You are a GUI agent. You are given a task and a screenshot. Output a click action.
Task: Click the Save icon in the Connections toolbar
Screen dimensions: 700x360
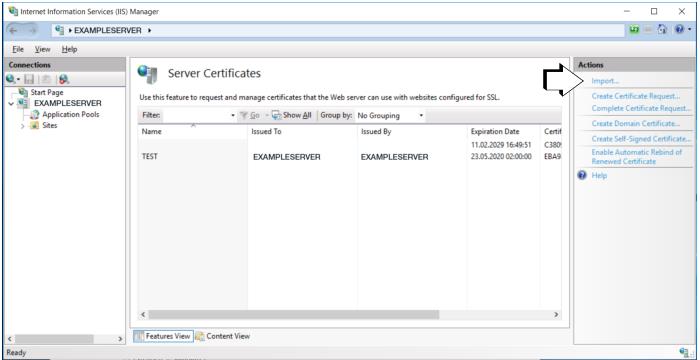(29, 80)
